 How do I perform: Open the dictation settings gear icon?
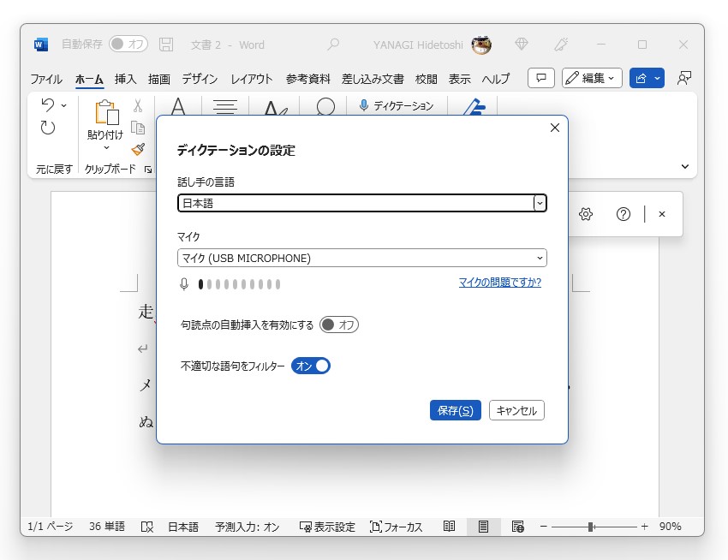586,214
